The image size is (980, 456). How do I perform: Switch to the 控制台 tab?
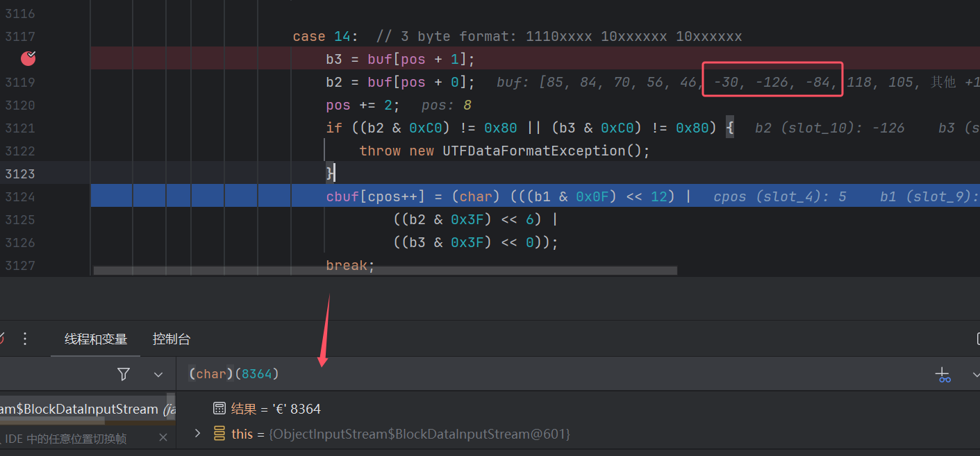pos(172,339)
